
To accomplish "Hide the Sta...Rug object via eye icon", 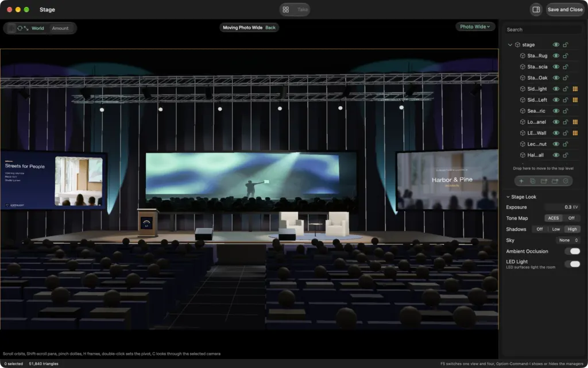I will click(556, 56).
